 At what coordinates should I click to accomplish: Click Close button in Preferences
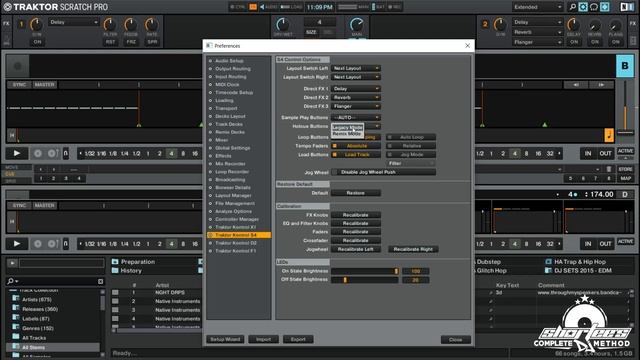point(456,340)
